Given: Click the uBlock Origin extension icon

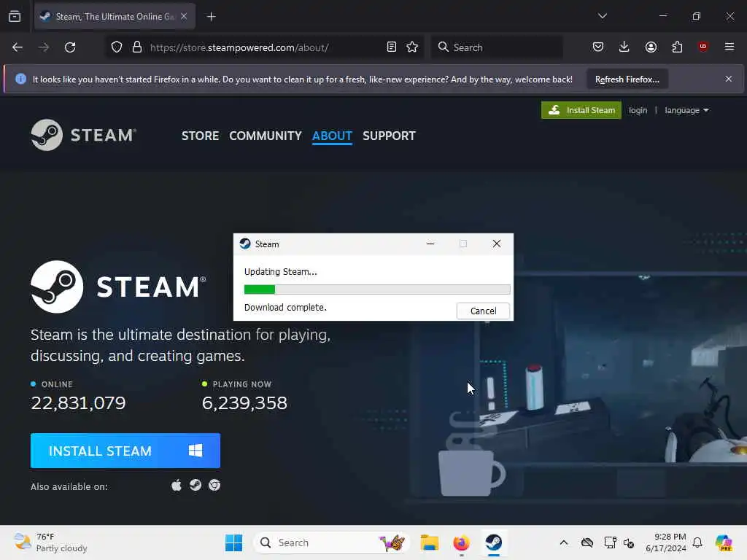Looking at the screenshot, I should click(x=703, y=47).
